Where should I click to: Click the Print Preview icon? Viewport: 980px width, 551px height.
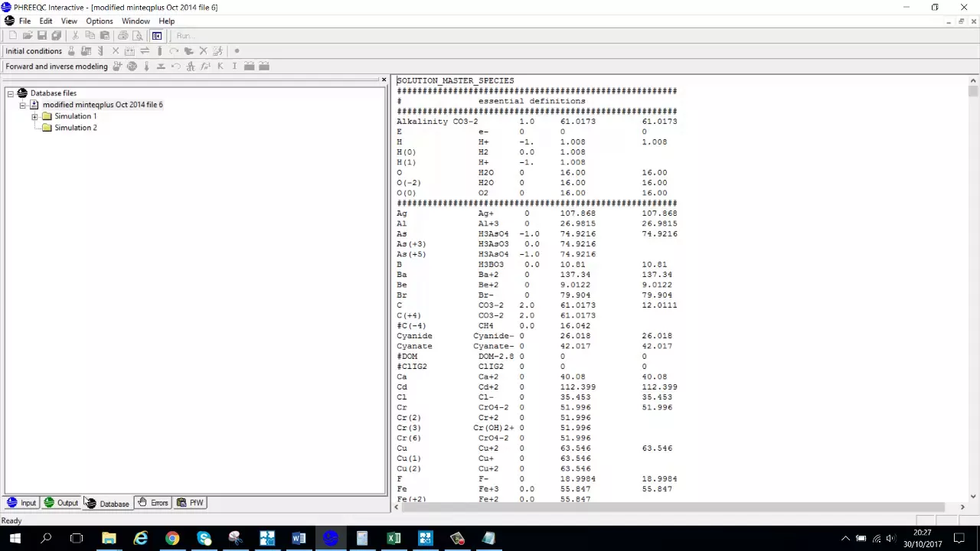(138, 36)
